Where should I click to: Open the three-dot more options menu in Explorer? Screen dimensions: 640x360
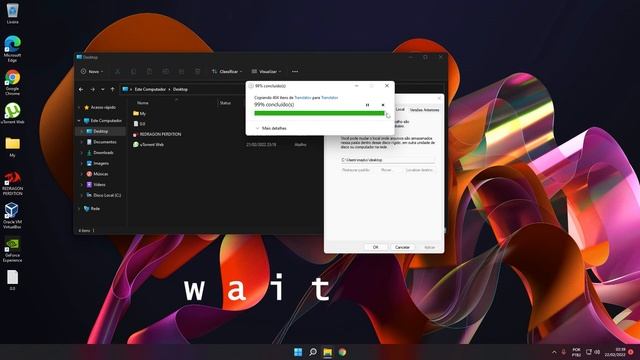click(x=295, y=71)
